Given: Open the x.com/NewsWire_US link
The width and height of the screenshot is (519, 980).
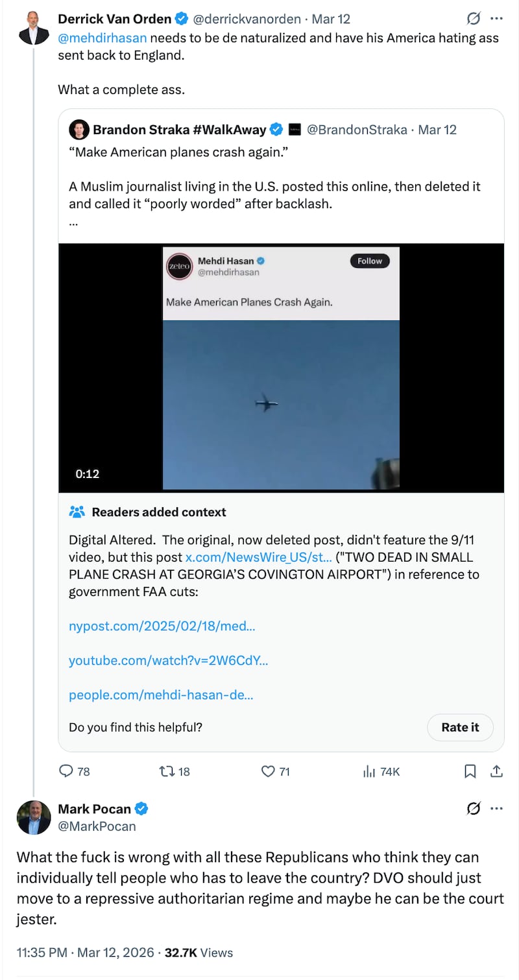Looking at the screenshot, I should click(x=259, y=557).
